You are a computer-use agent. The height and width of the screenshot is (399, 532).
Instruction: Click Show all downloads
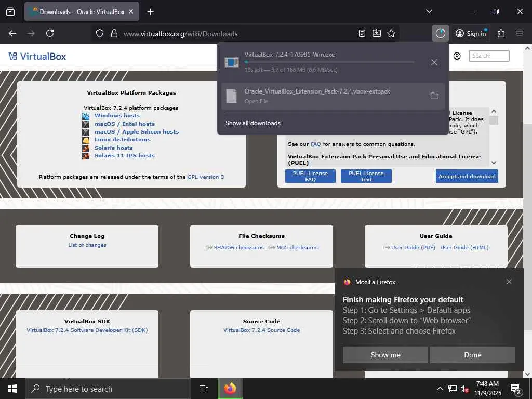tap(253, 123)
